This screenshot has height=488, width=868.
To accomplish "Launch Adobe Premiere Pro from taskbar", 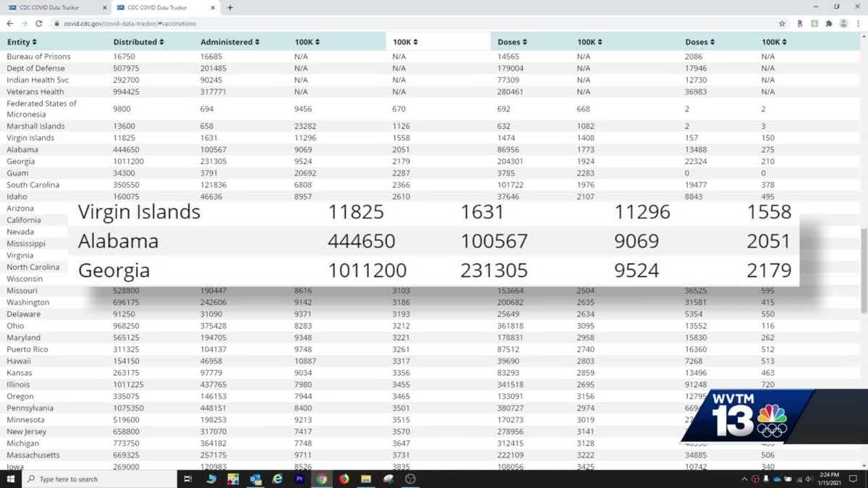I will pos(299,479).
